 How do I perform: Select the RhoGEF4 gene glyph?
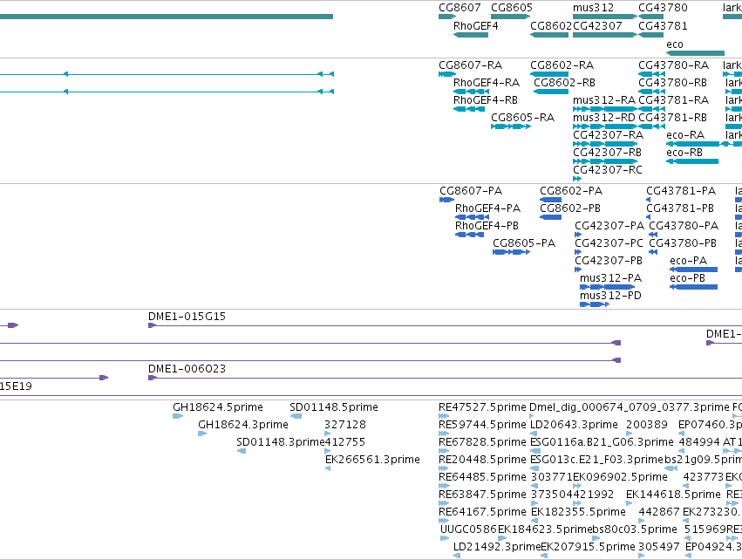click(x=470, y=35)
